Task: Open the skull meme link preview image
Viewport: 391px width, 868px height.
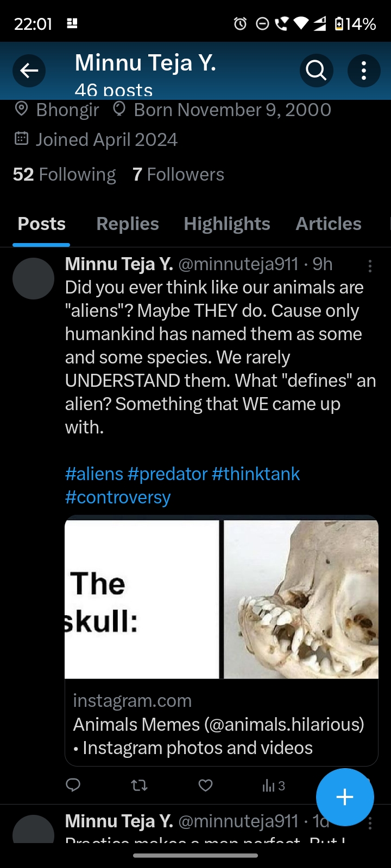Action: pos(222,599)
